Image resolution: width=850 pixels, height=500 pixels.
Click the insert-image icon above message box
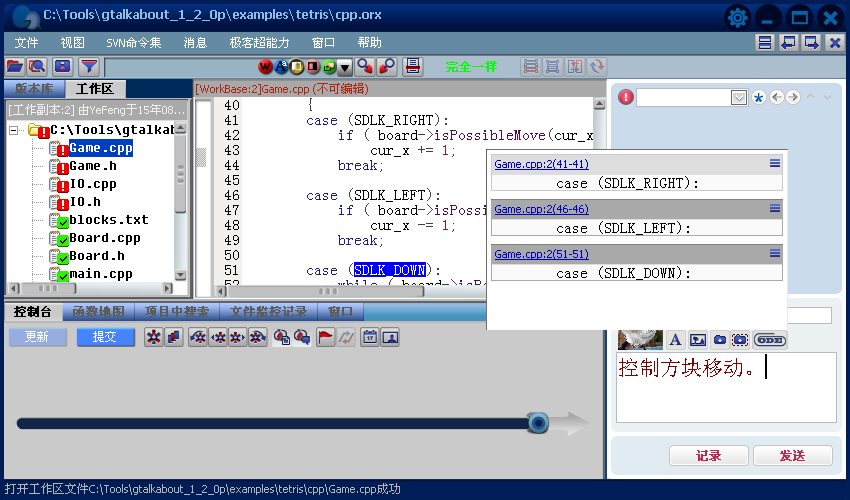click(x=698, y=340)
